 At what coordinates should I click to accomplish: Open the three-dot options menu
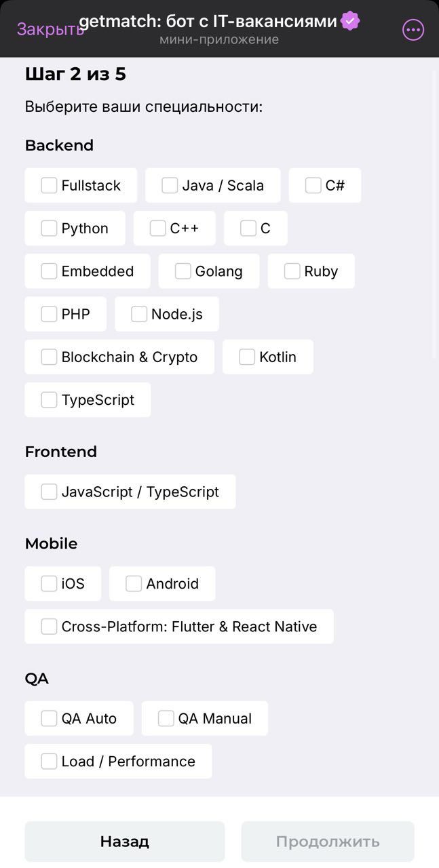click(x=413, y=29)
